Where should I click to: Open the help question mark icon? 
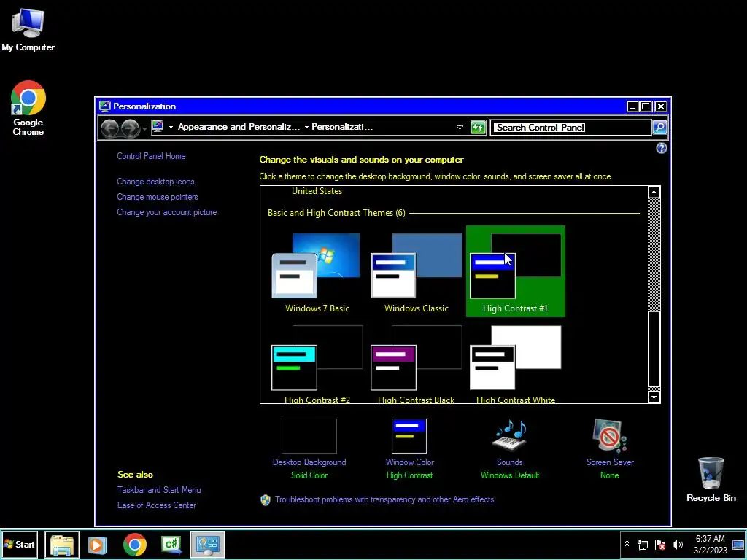pos(661,149)
